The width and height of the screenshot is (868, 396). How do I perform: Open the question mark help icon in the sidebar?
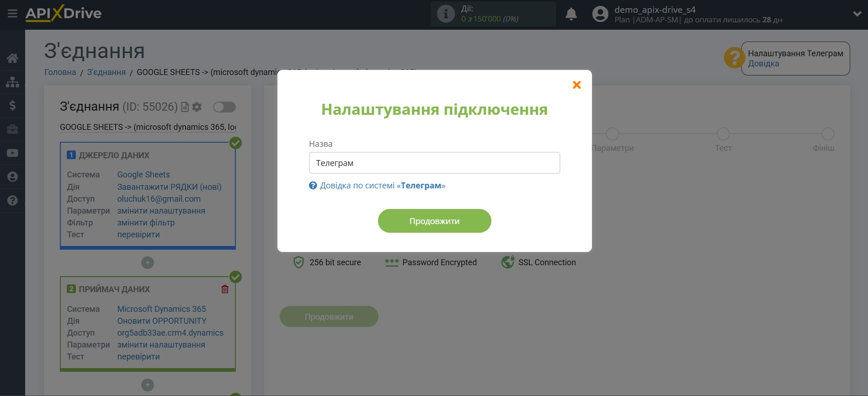(12, 201)
